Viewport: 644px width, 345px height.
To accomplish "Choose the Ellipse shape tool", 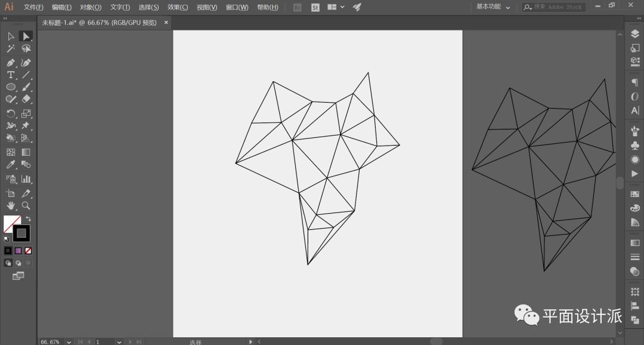I will point(11,87).
